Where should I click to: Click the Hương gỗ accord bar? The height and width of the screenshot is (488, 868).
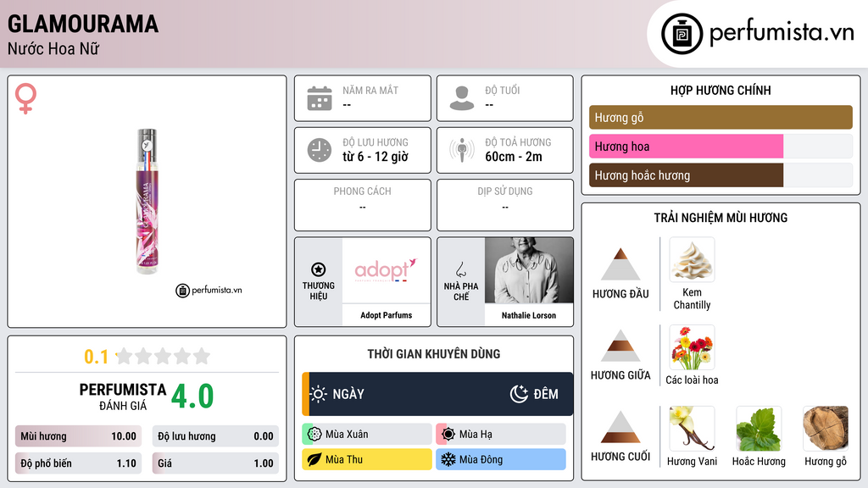coord(721,117)
